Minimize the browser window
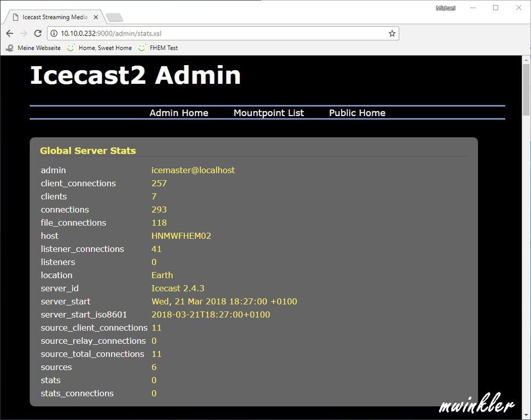Screen dimensions: 531x420 click(x=473, y=8)
